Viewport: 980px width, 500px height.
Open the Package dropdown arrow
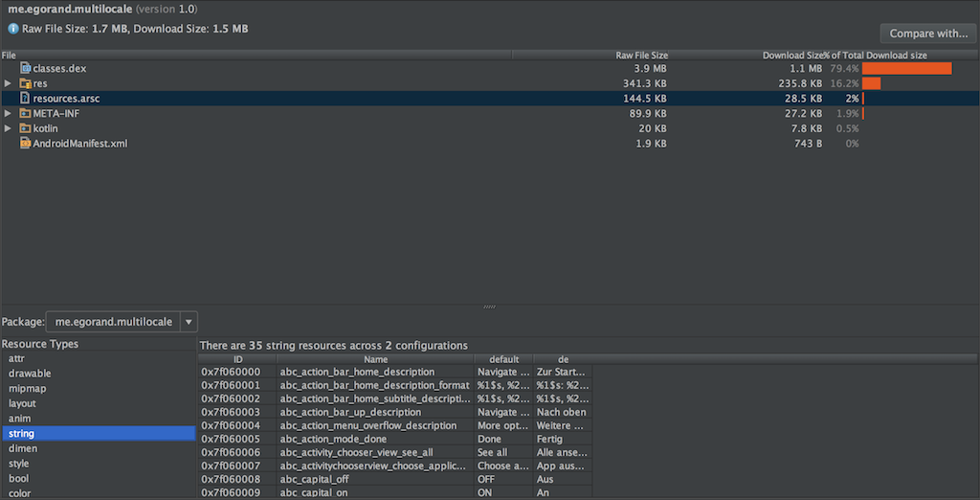pos(189,322)
